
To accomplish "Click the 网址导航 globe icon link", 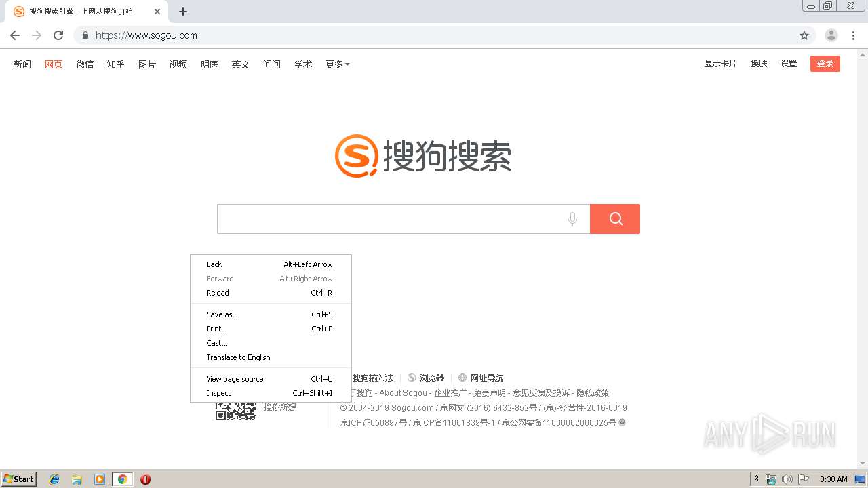I will pyautogui.click(x=481, y=378).
